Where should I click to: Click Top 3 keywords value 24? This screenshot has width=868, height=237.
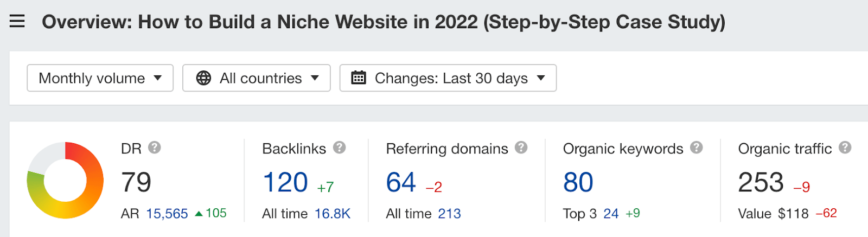coord(611,214)
